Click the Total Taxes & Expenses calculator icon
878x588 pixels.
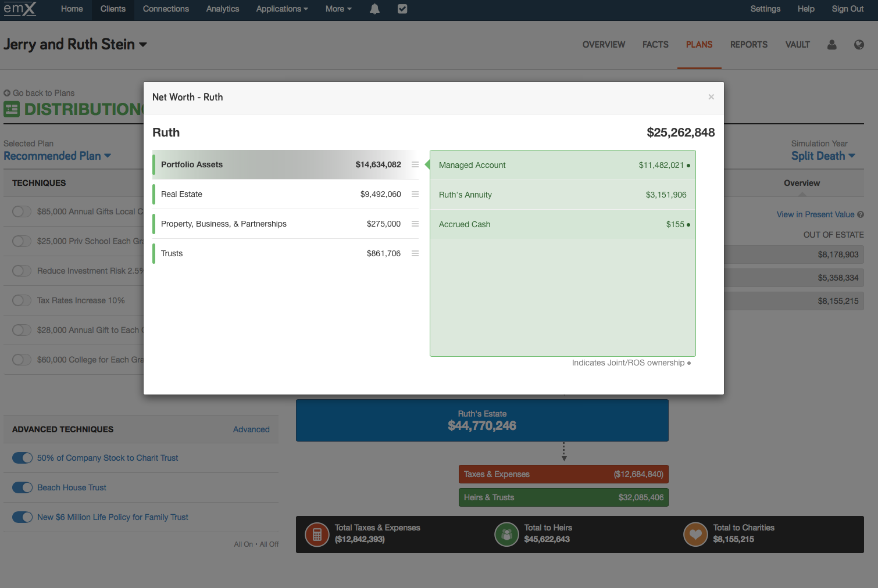[x=317, y=535]
